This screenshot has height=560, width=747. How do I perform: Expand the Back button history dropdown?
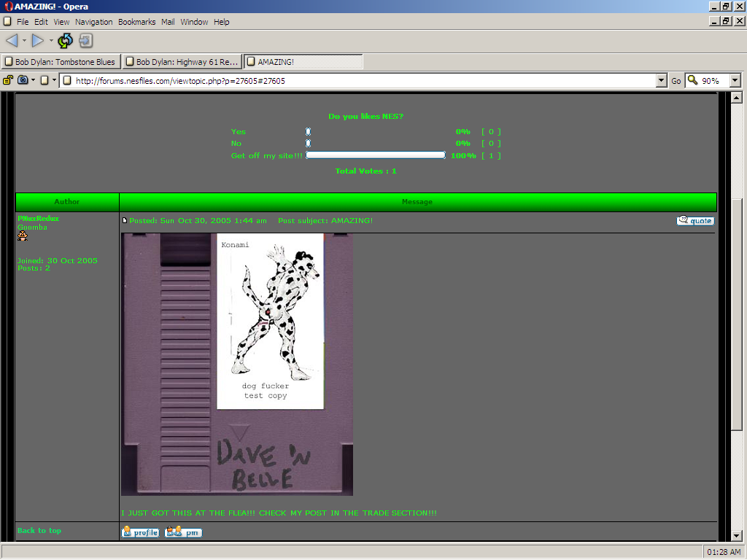(x=24, y=41)
